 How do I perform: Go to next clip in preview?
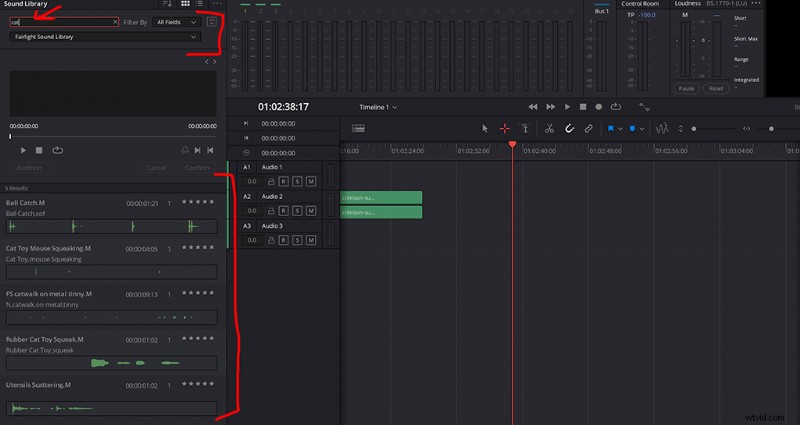[215, 62]
